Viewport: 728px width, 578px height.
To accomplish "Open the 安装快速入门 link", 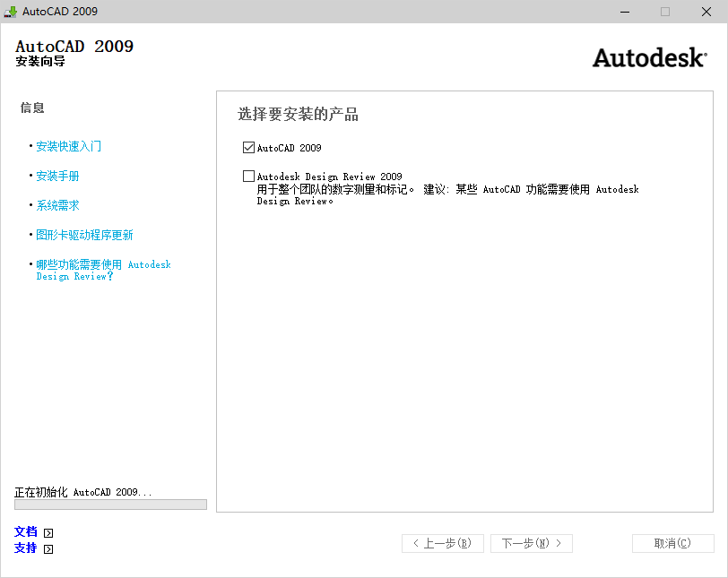I will click(x=66, y=147).
